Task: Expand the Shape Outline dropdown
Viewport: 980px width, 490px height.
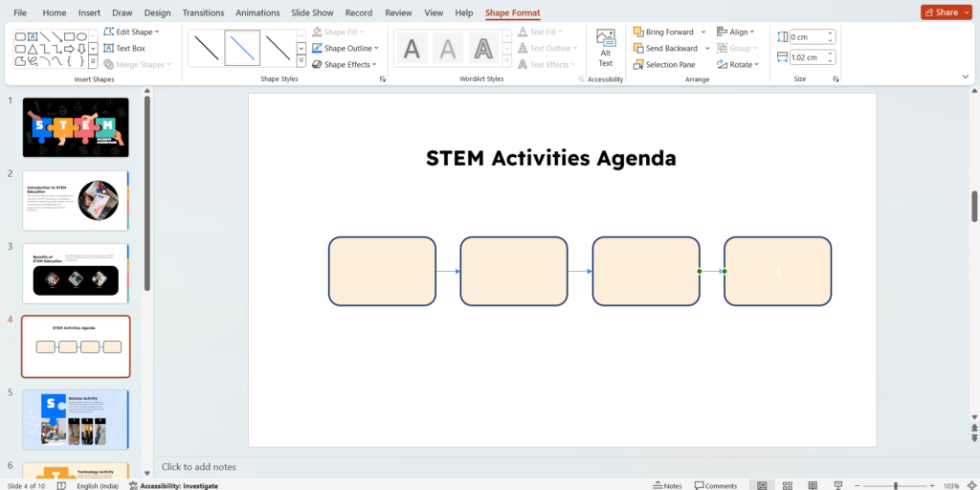Action: click(x=377, y=48)
